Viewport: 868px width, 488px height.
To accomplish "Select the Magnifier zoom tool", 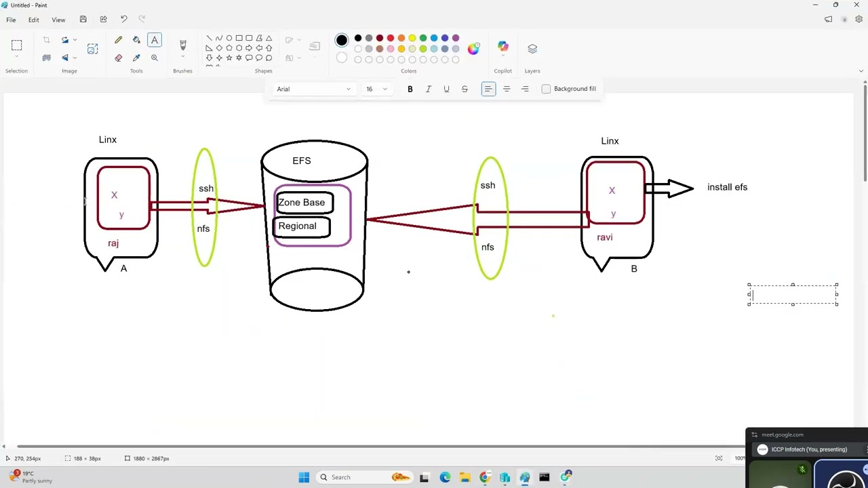I will click(155, 58).
